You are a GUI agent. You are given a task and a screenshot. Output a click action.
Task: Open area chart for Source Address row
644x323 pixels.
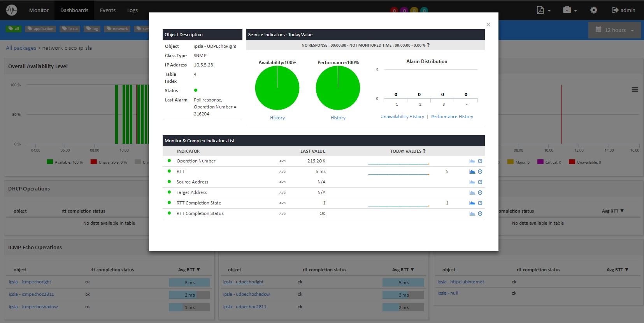pos(472,182)
